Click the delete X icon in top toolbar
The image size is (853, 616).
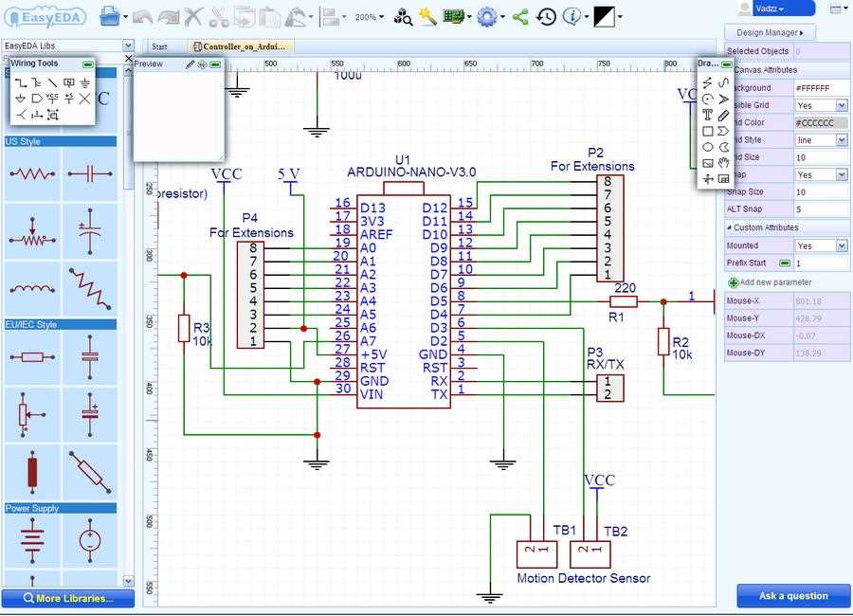[x=192, y=17]
